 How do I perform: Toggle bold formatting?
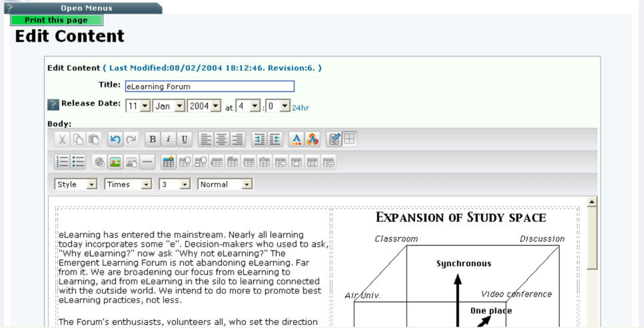pos(153,139)
